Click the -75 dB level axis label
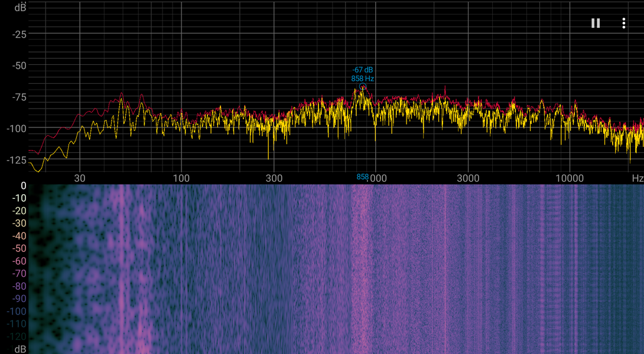 coord(19,97)
